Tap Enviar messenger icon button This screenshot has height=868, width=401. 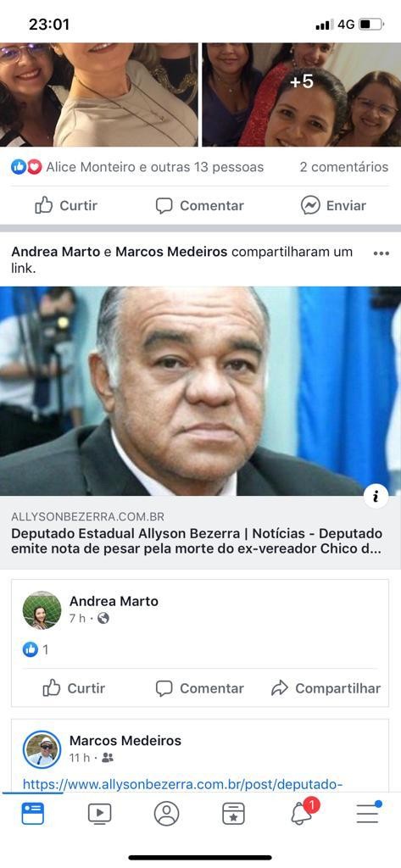pyautogui.click(x=333, y=206)
